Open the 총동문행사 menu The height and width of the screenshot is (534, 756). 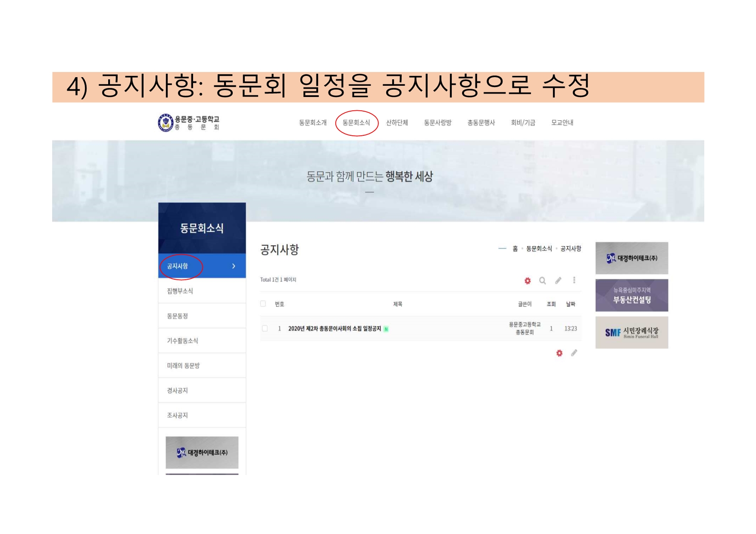[481, 123]
